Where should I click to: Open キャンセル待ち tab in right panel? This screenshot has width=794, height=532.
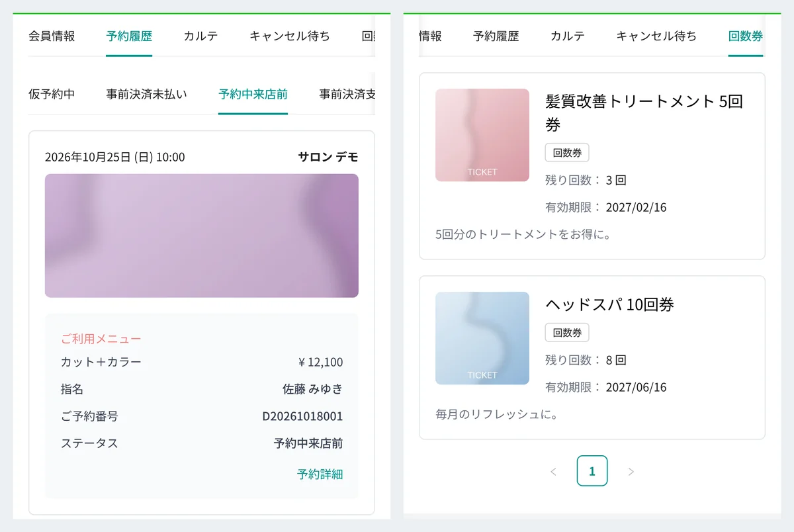656,36
